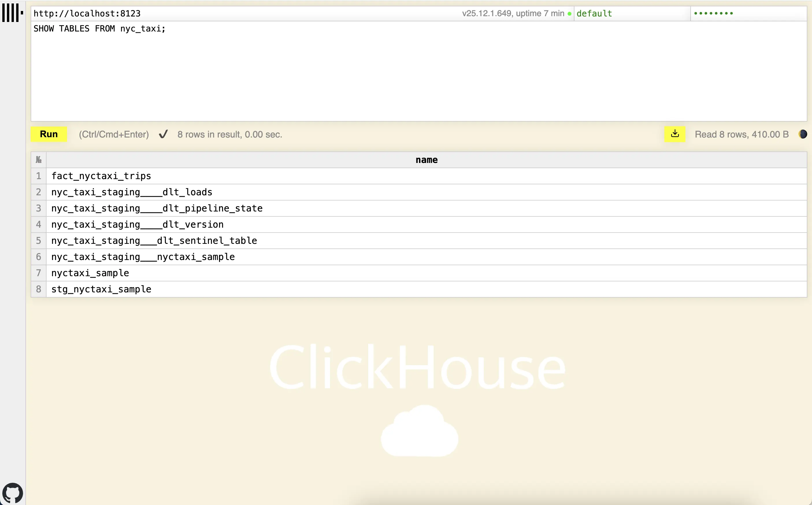Viewport: 812px width, 505px height.
Task: Select the name column header
Action: [x=427, y=160]
